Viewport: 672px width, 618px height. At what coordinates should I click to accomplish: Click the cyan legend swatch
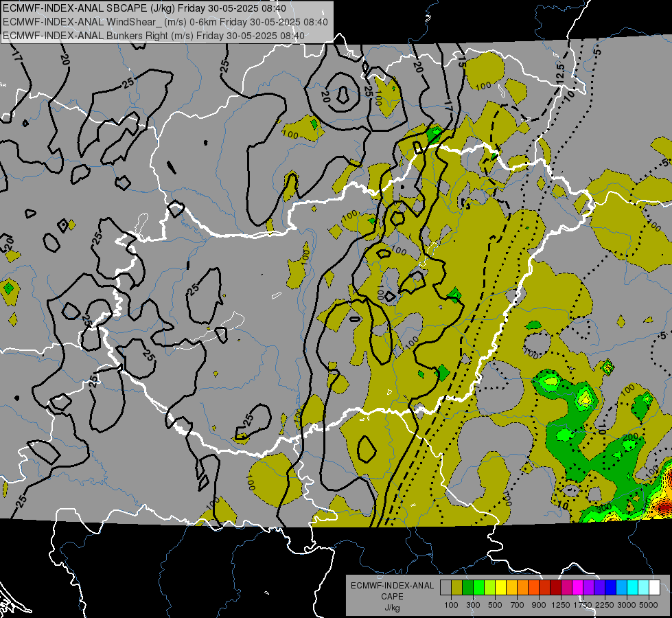pyautogui.click(x=633, y=587)
